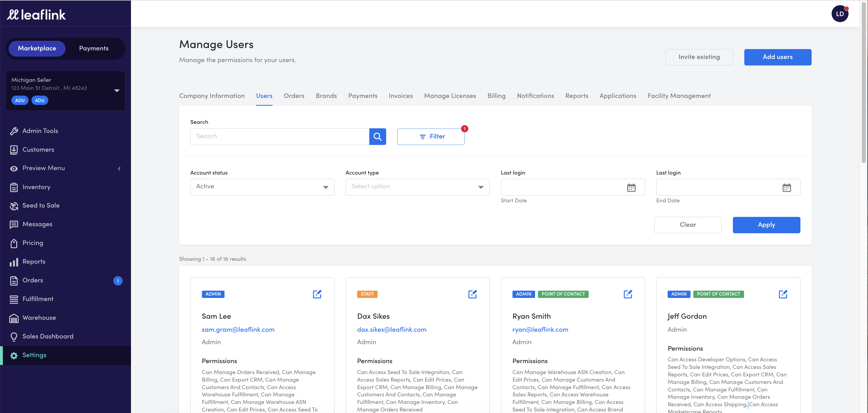Click the Add users button
Screen dimensions: 868x413
[x=777, y=57]
